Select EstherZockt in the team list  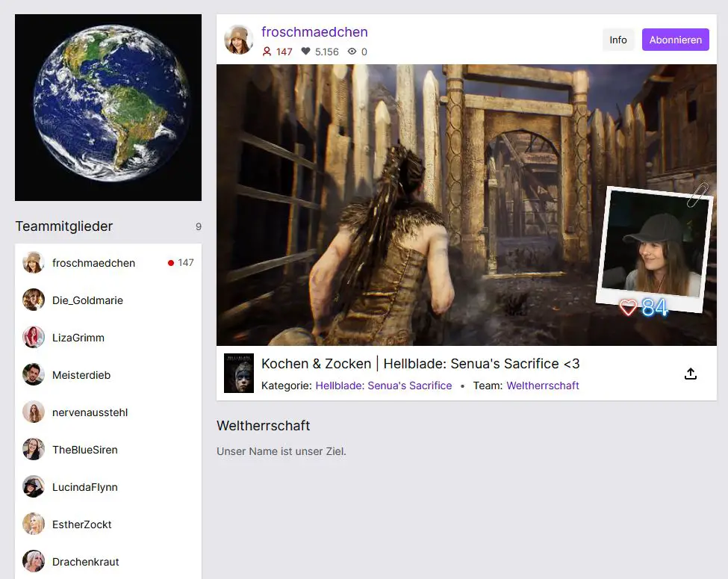point(108,524)
